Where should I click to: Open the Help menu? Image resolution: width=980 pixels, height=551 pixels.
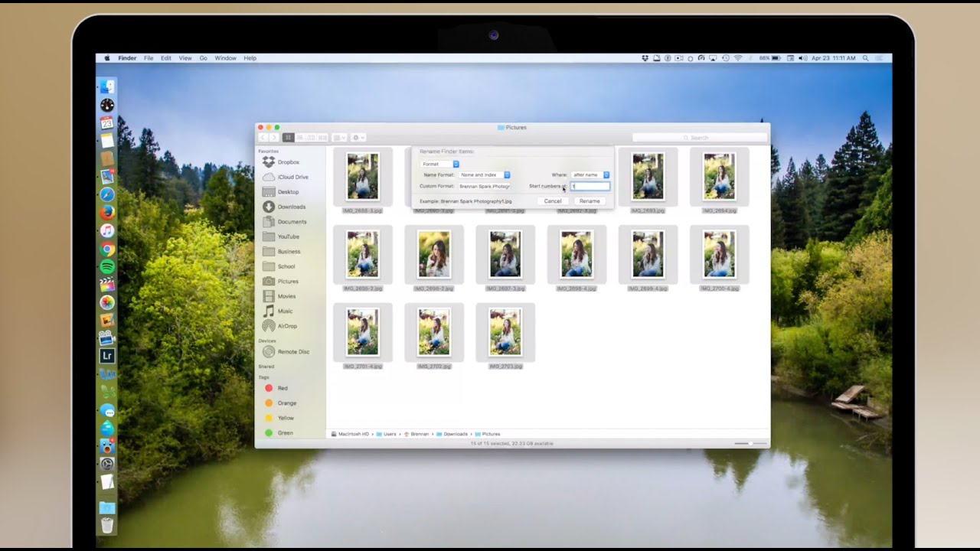(x=250, y=58)
